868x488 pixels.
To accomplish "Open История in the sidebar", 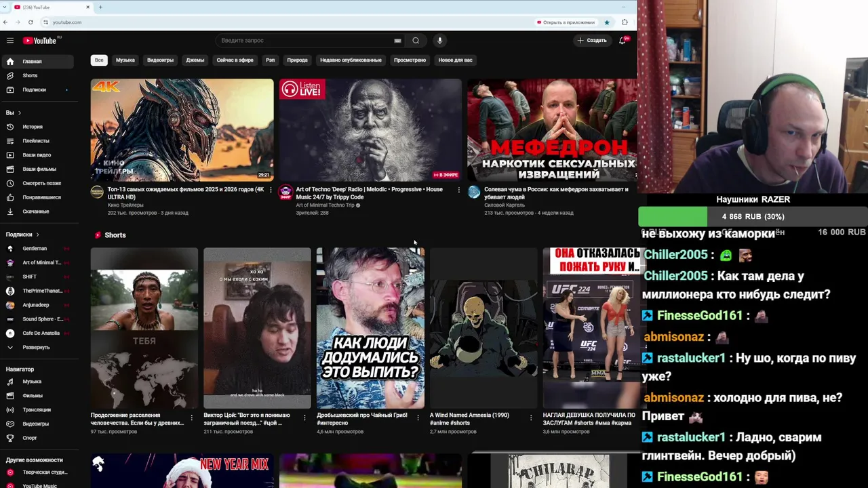I will [37, 127].
